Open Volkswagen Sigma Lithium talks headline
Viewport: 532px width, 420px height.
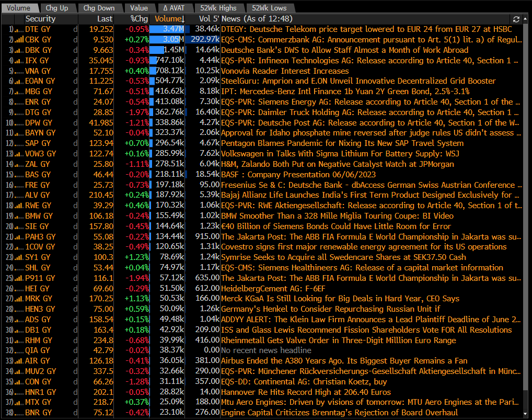[x=340, y=154]
